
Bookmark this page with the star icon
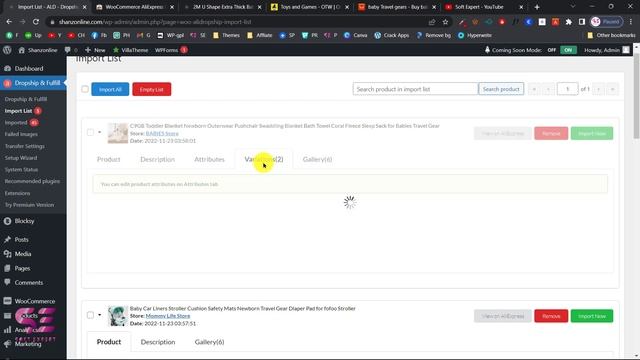(x=445, y=22)
